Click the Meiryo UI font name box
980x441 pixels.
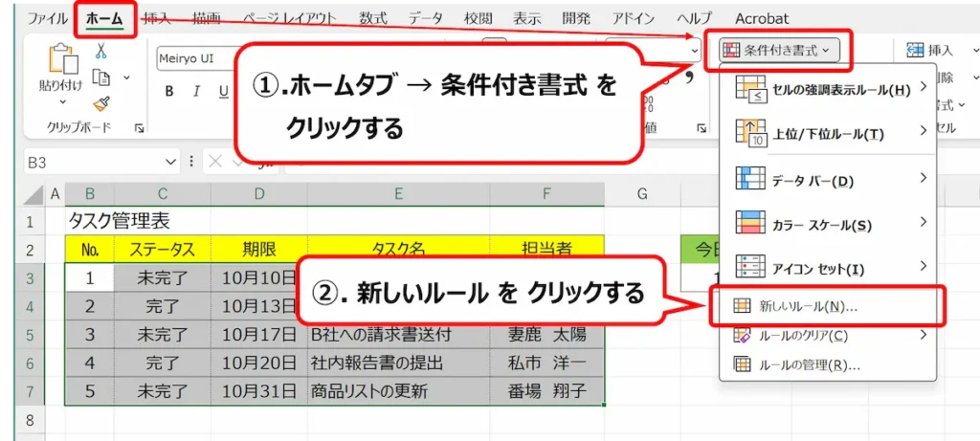pos(194,58)
